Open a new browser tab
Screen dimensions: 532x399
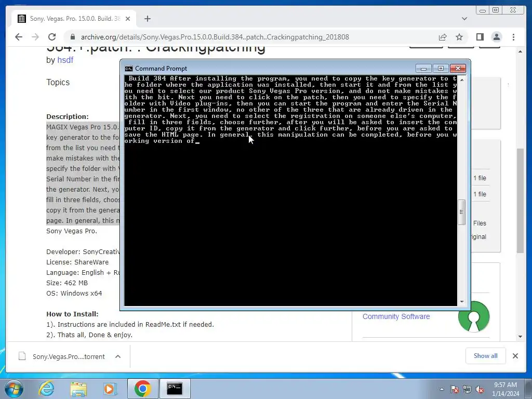pyautogui.click(x=147, y=19)
